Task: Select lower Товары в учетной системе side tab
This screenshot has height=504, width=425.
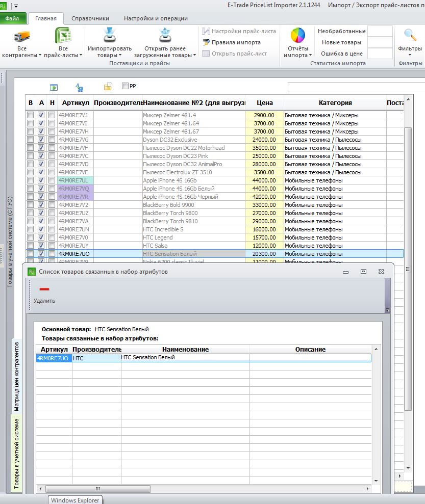Action: [x=16, y=453]
